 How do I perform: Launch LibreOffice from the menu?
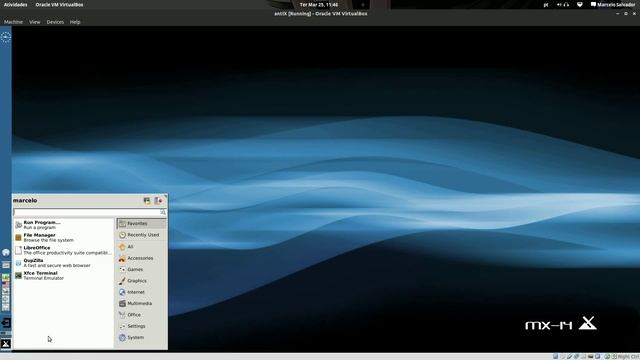tap(64, 250)
